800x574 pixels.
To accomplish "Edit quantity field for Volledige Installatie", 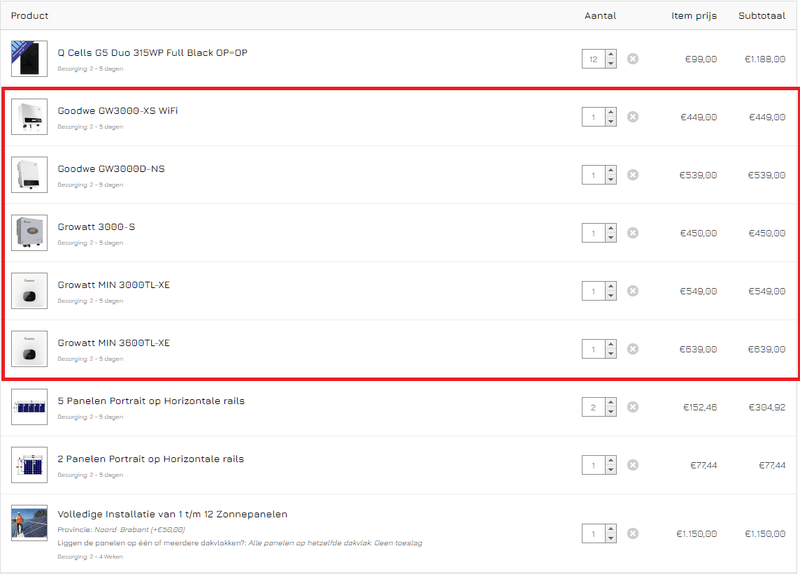I will coord(593,534).
